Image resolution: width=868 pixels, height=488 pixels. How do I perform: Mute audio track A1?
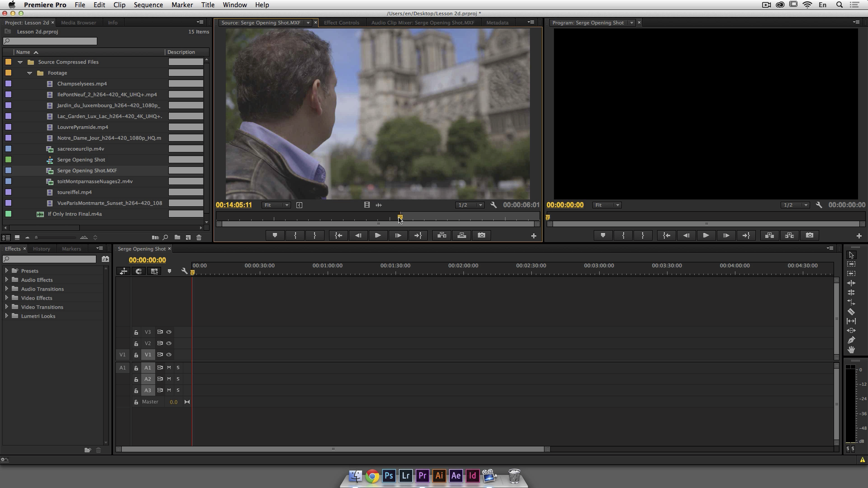pyautogui.click(x=169, y=368)
